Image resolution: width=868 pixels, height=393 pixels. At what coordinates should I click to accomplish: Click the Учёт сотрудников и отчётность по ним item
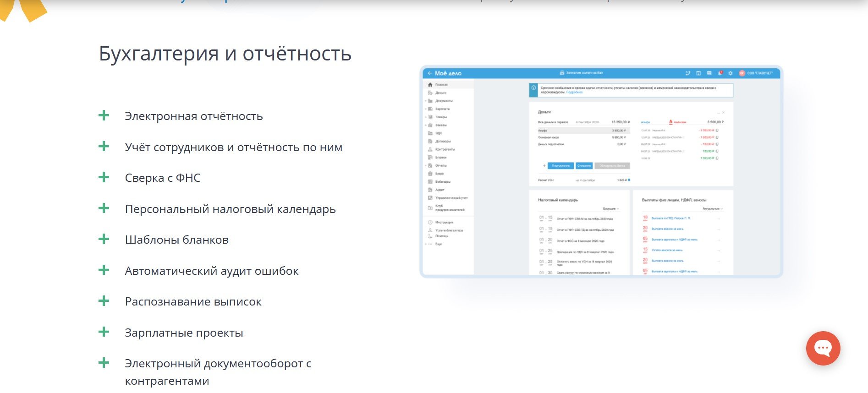pyautogui.click(x=233, y=147)
